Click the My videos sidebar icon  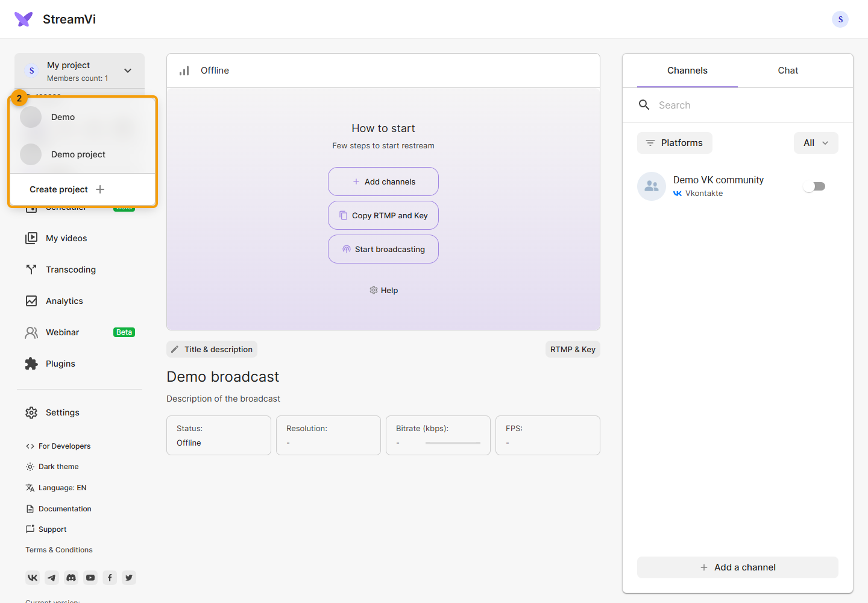point(31,238)
